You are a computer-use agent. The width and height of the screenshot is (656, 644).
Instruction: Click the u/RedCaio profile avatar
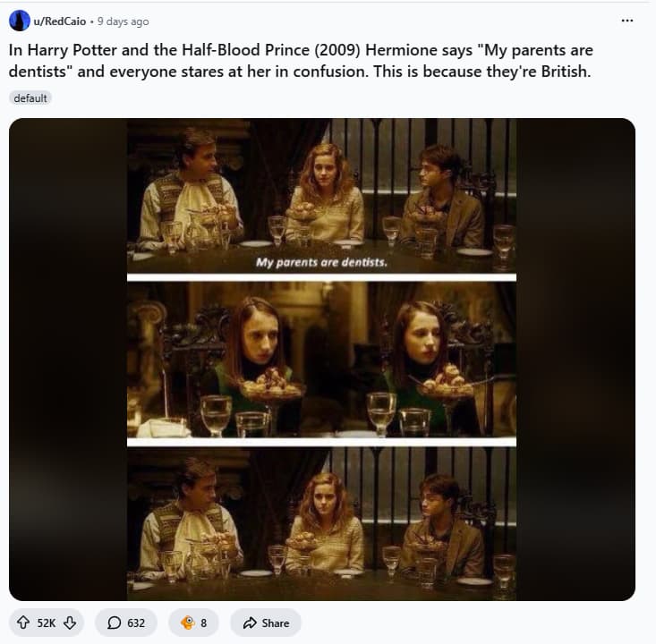click(19, 21)
